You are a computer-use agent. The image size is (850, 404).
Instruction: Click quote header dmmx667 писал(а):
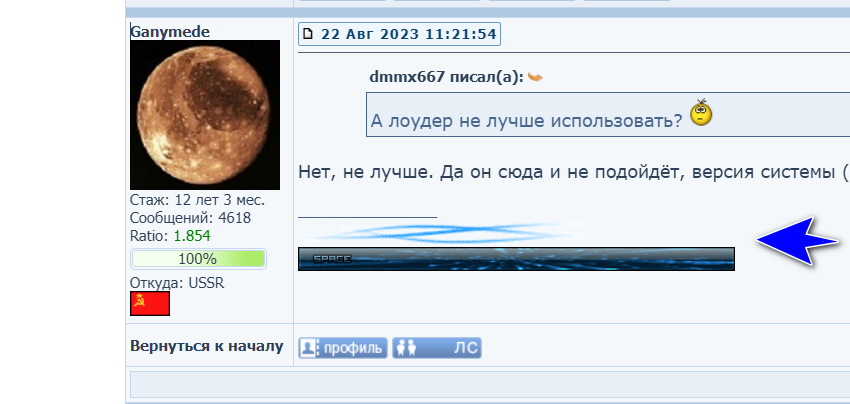tap(446, 78)
